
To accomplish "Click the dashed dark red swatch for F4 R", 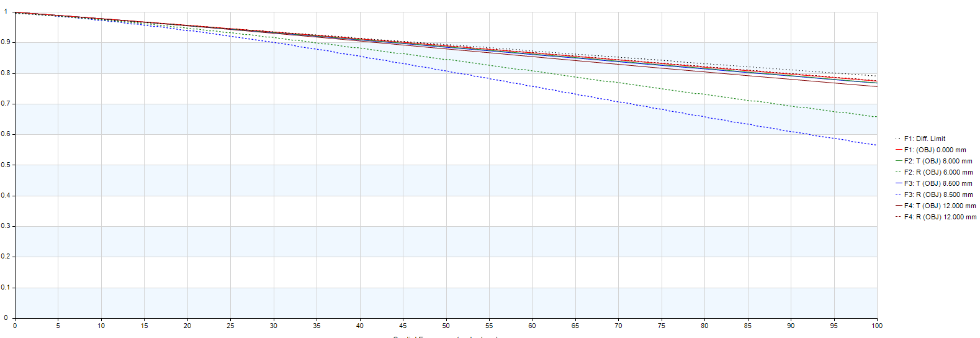I will (x=898, y=217).
